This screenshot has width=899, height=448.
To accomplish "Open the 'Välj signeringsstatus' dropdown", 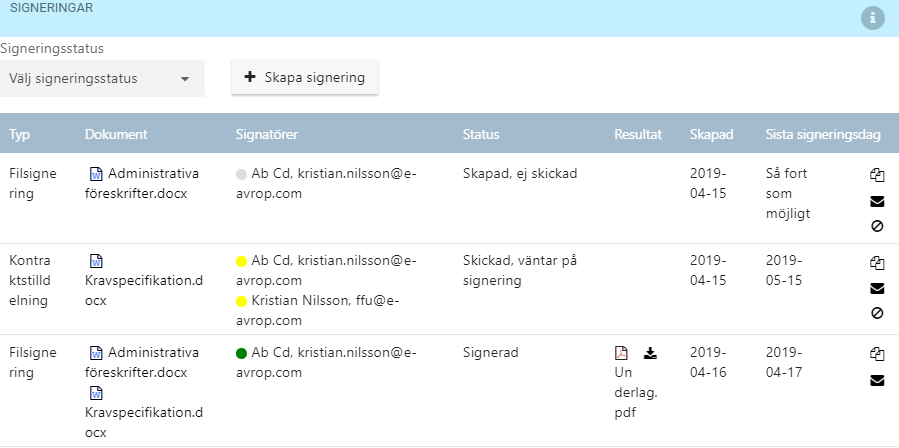I will coord(102,79).
